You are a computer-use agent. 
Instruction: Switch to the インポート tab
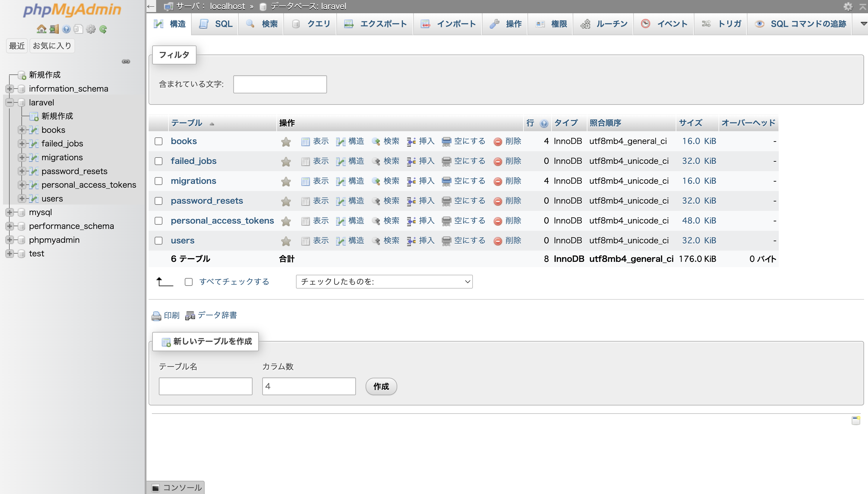448,24
